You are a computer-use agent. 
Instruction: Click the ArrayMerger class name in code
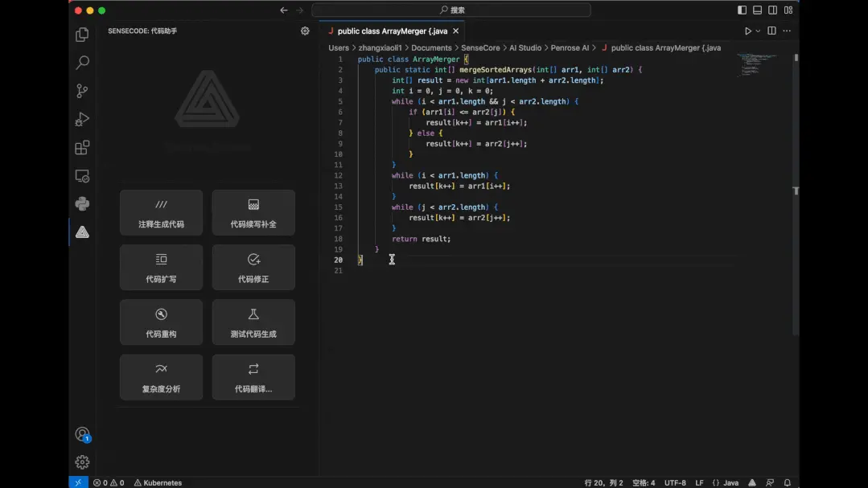pyautogui.click(x=436, y=59)
